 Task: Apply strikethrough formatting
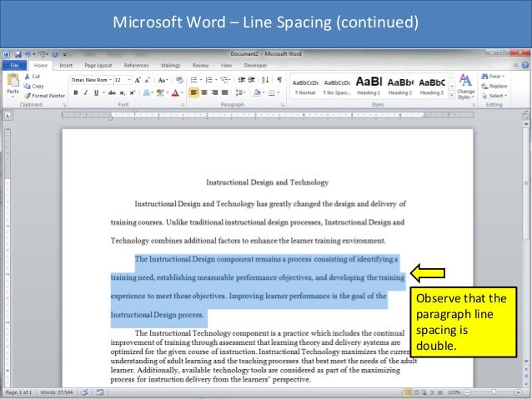(x=112, y=92)
